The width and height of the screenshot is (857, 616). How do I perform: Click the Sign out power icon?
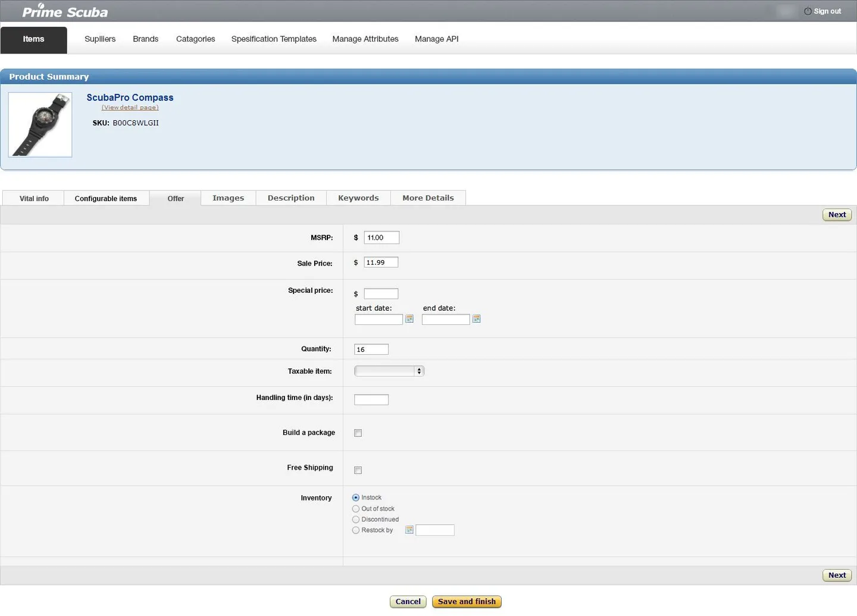click(x=808, y=11)
